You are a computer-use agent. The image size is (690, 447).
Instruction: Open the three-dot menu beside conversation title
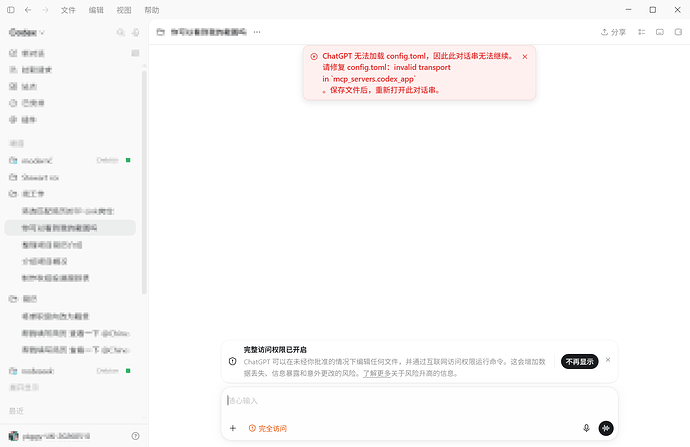[257, 32]
